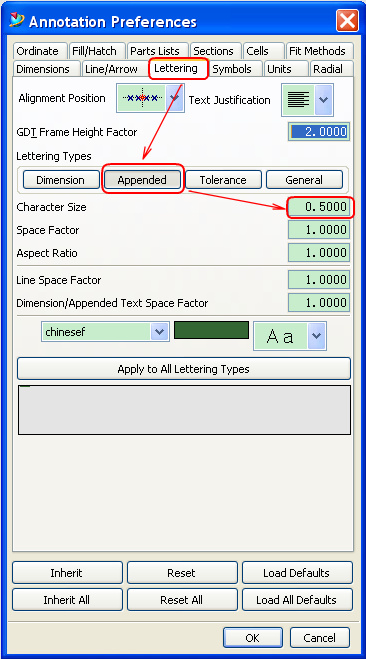Click the Aspect Ratio field

tap(319, 253)
